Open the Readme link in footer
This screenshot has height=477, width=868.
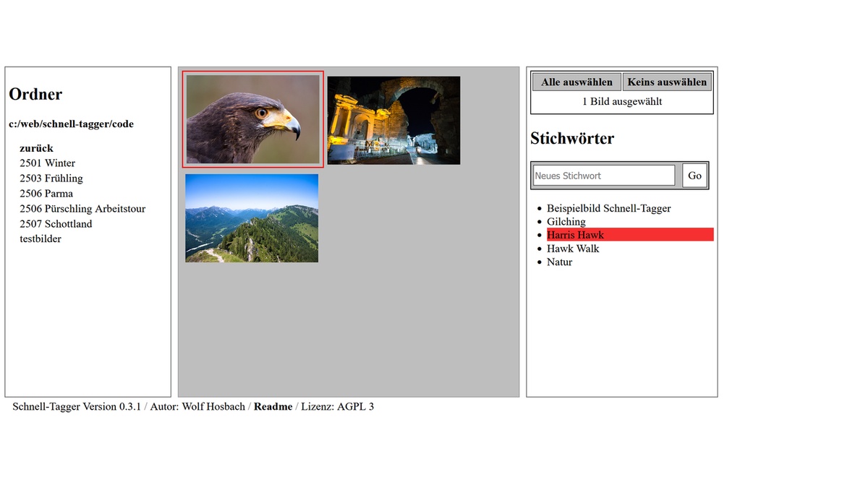click(x=273, y=407)
